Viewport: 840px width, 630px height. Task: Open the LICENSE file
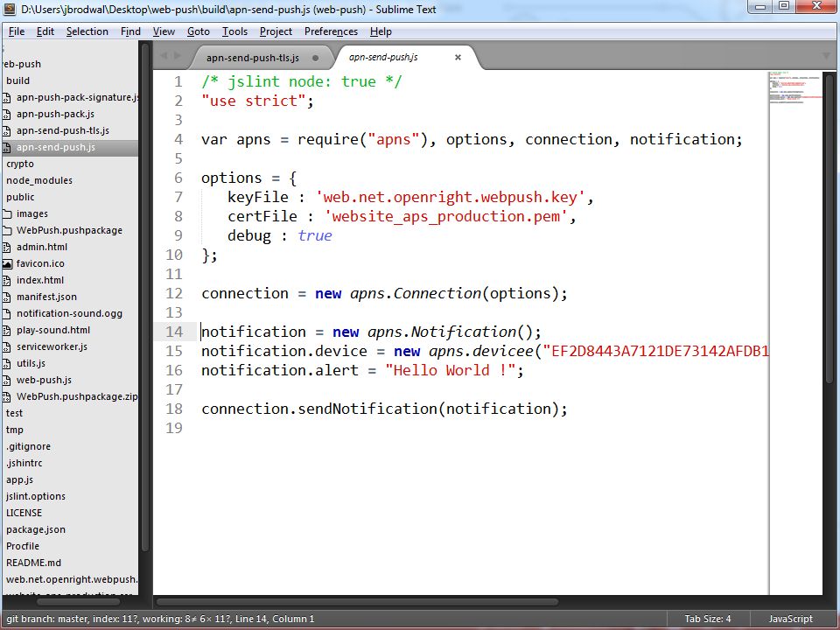click(24, 513)
